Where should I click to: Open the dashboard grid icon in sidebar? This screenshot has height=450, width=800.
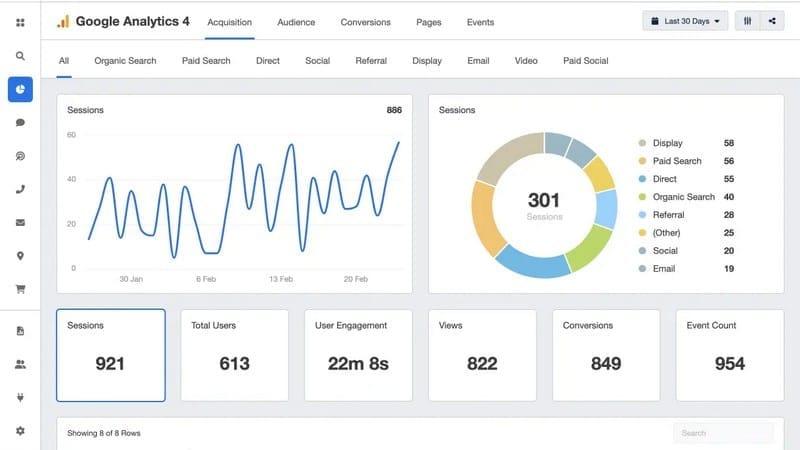[x=20, y=22]
